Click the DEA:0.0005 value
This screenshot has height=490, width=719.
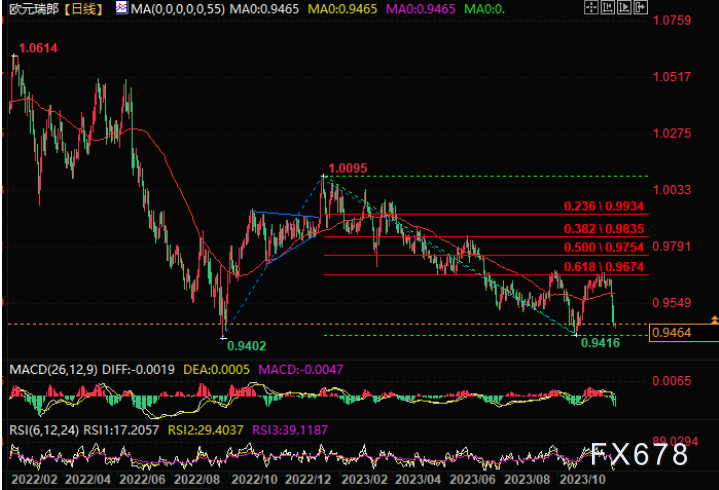pyautogui.click(x=216, y=369)
